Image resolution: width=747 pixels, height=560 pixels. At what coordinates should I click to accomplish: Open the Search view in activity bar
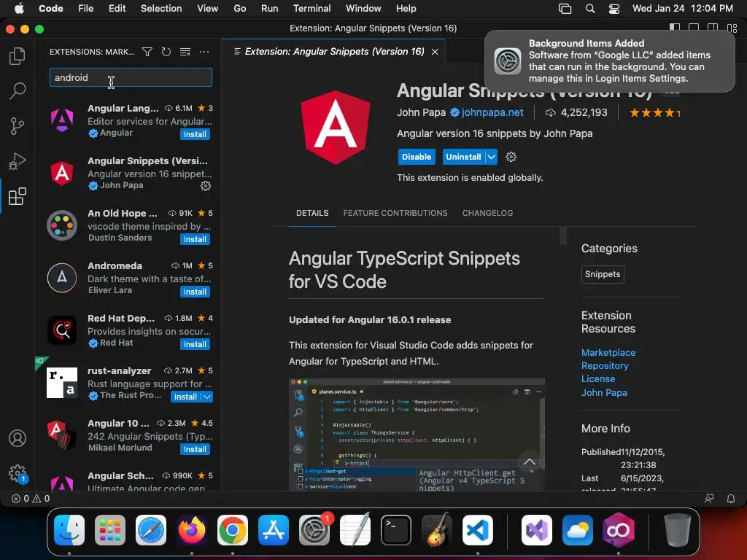click(18, 90)
